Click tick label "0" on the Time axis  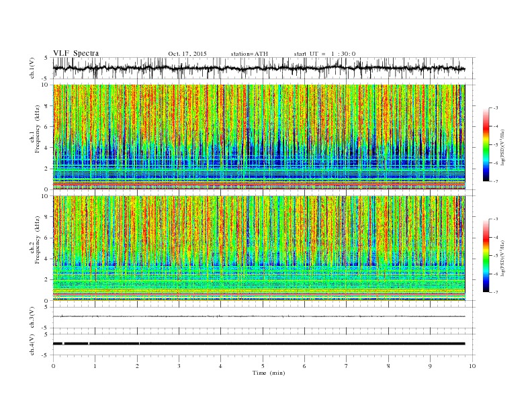53,366
